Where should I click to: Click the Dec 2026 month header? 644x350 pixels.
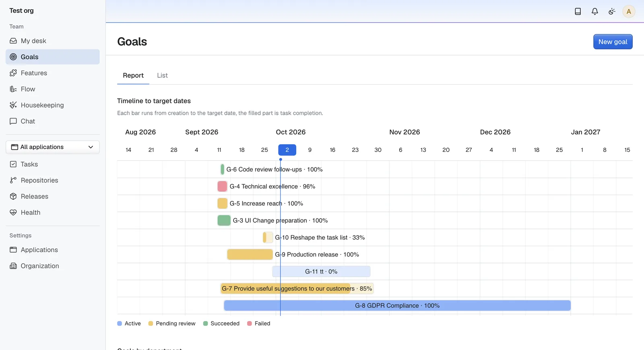[x=495, y=132]
